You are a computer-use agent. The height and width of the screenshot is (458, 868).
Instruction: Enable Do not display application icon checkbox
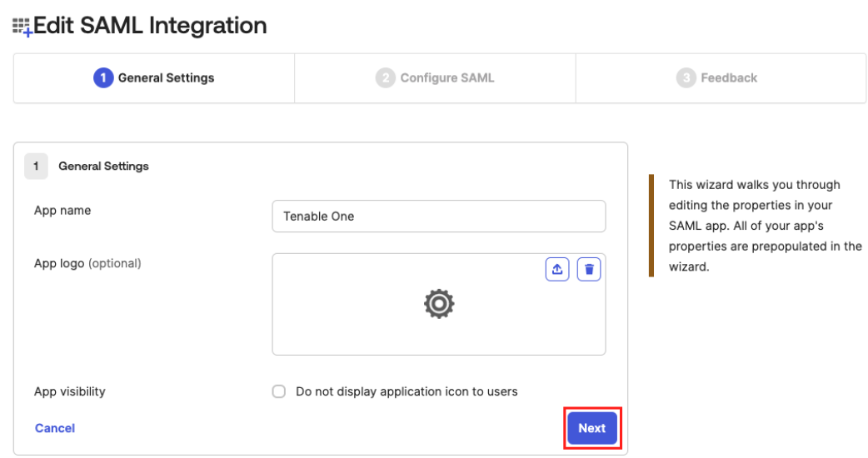pyautogui.click(x=279, y=391)
